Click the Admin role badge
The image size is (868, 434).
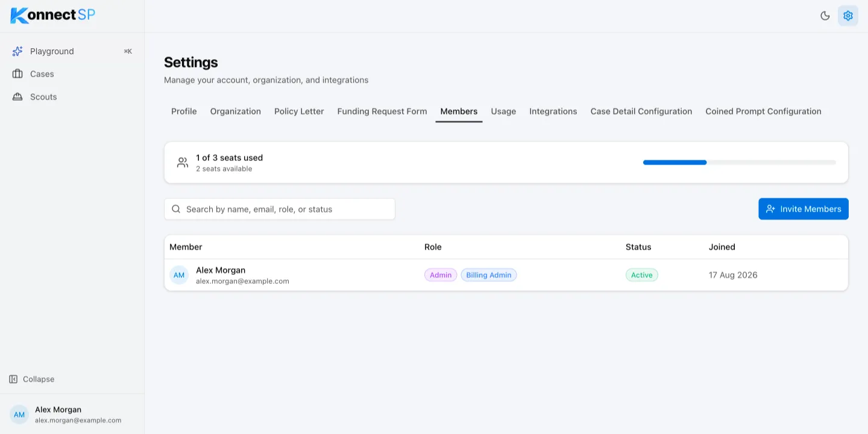(x=441, y=275)
